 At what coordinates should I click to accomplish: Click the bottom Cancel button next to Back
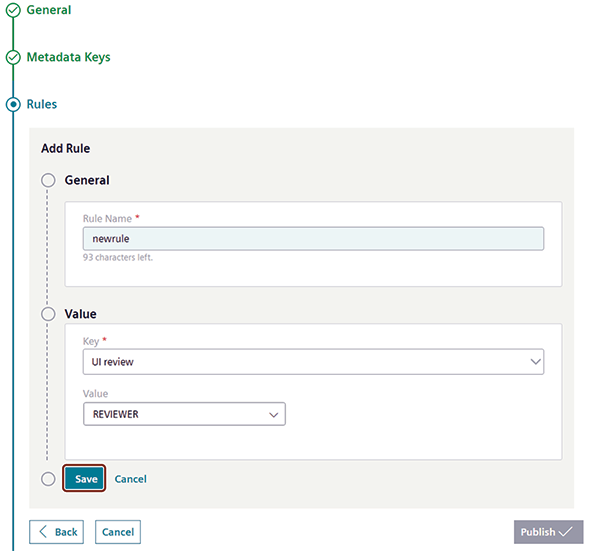click(x=118, y=532)
